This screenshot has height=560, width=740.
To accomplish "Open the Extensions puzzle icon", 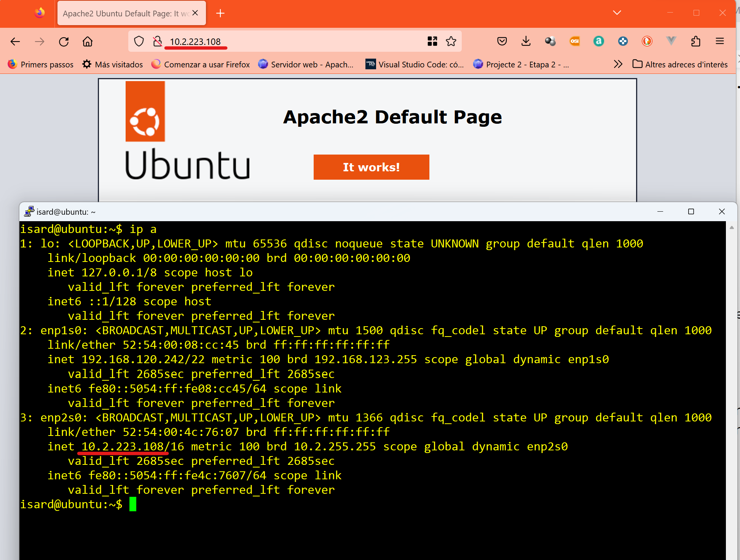I will click(x=695, y=41).
